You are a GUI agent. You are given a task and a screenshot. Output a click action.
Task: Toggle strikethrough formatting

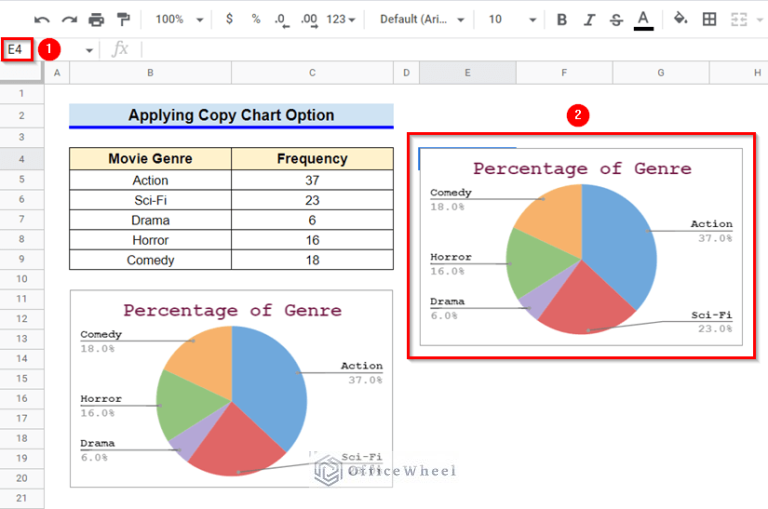click(615, 19)
